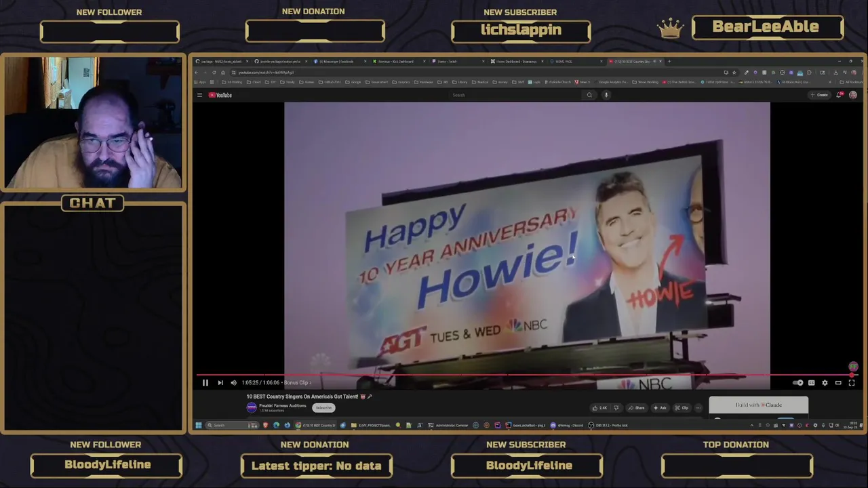Screen dimensions: 868x488
Task: Open a new browser tab
Action: click(669, 62)
